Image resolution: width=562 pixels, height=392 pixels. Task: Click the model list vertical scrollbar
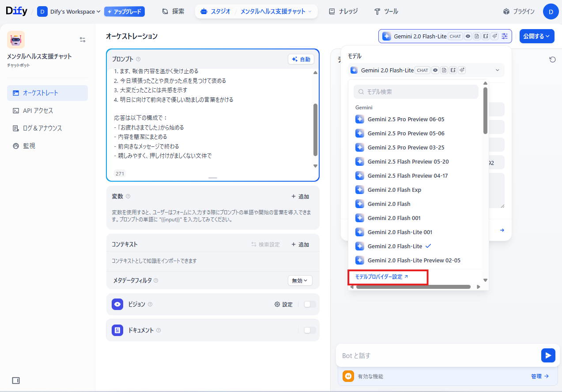click(x=486, y=110)
